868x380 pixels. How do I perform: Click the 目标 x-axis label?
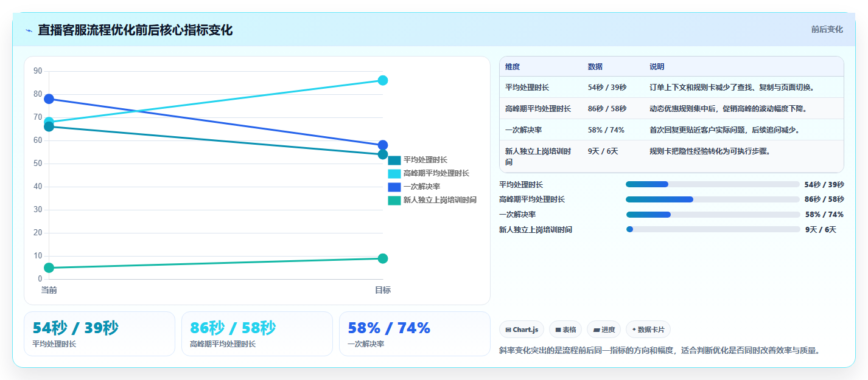[x=383, y=290]
